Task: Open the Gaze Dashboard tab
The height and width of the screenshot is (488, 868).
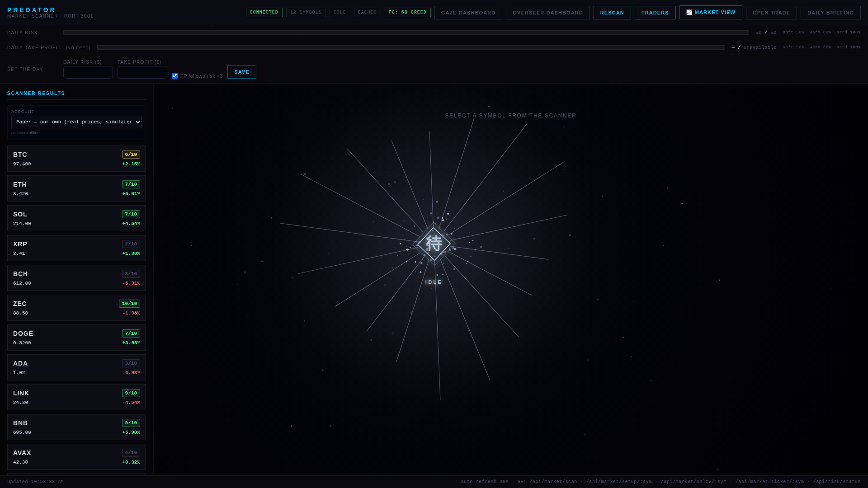Action: (468, 13)
